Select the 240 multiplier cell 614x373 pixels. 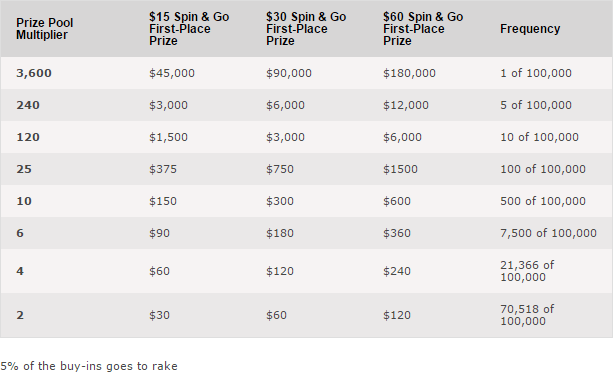click(28, 105)
